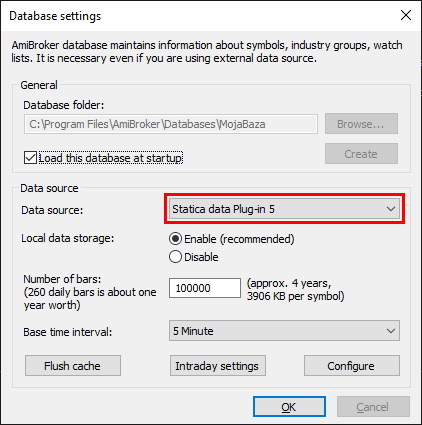
Task: Focus the Number of bars field
Action: (x=205, y=288)
